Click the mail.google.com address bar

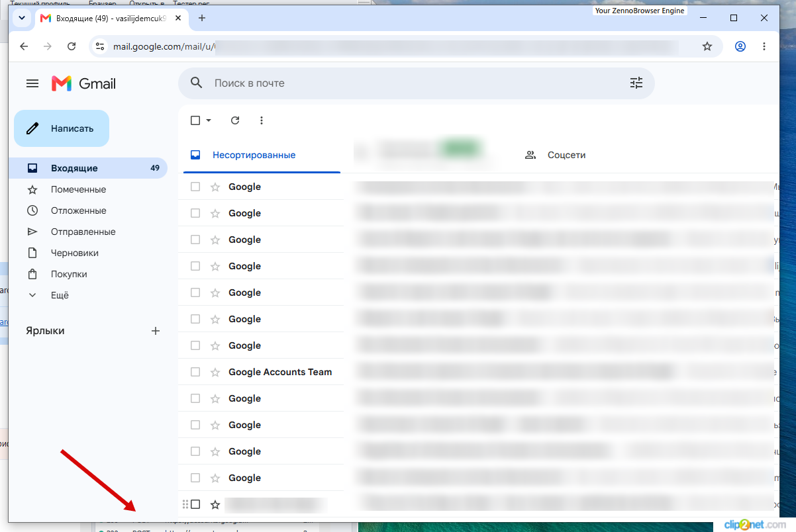(x=405, y=46)
